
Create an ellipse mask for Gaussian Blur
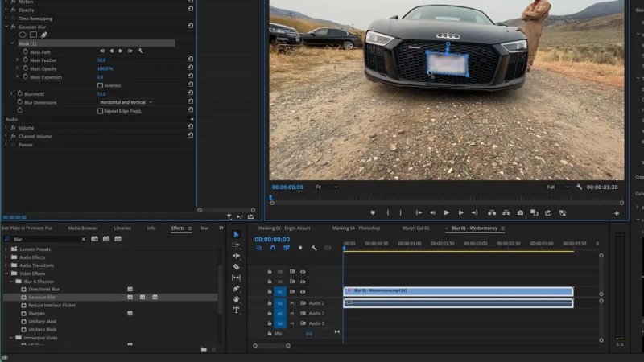tap(23, 35)
